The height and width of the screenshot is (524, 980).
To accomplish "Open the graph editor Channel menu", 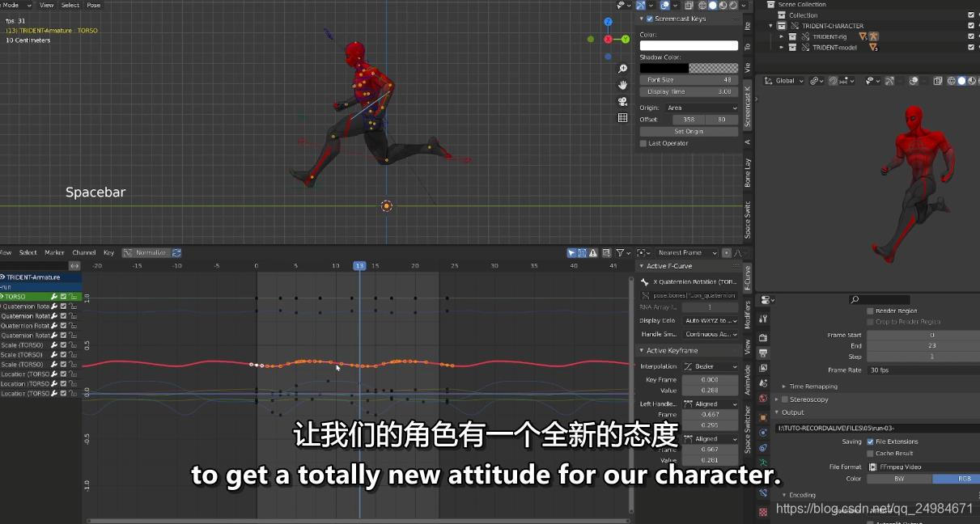I will [x=84, y=252].
